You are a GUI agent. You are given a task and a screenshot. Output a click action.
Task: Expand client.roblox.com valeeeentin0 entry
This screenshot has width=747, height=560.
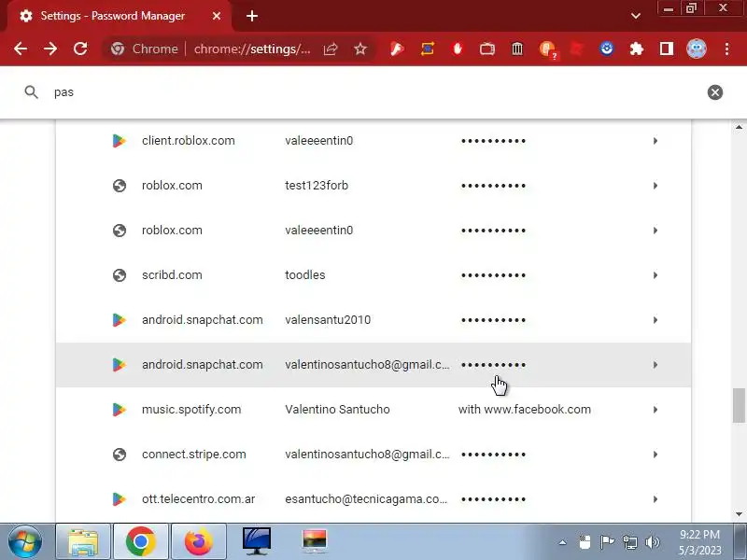click(655, 141)
